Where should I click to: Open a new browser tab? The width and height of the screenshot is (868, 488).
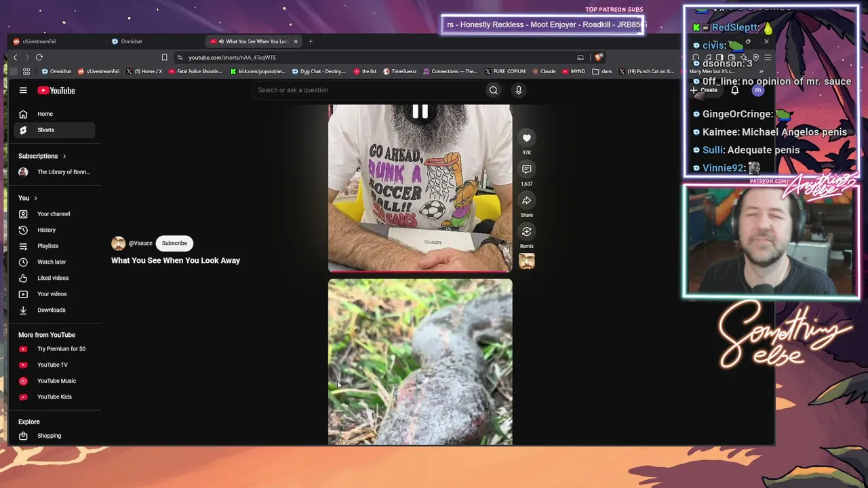point(311,41)
